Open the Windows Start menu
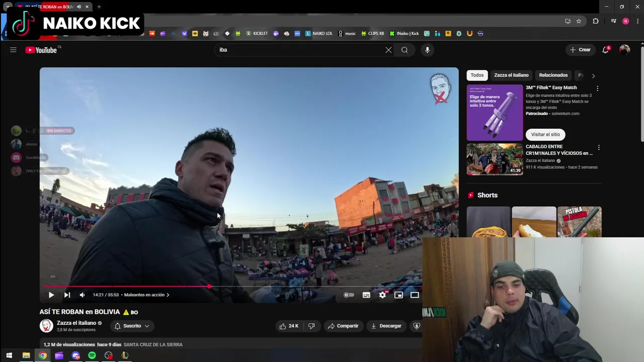The image size is (644, 362). click(9, 355)
